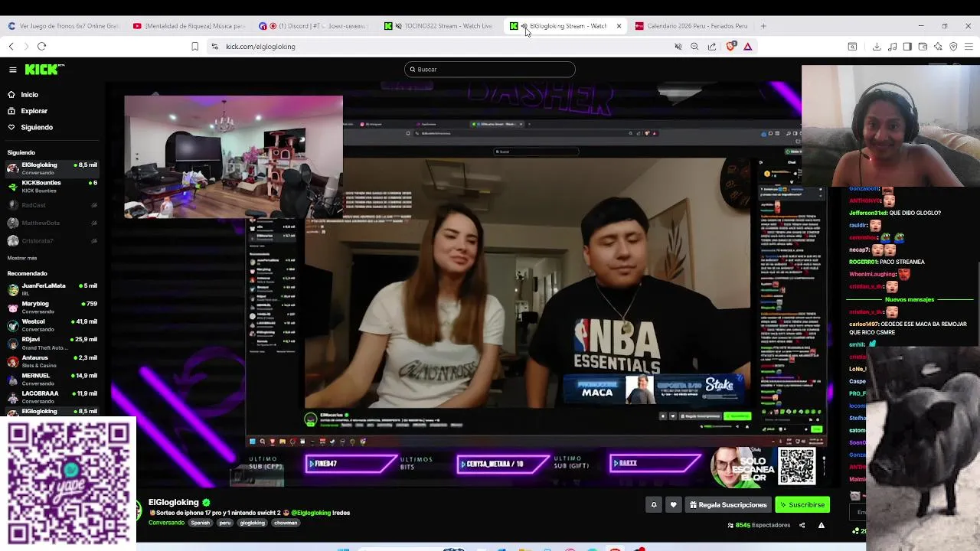The image size is (980, 551).
Task: Click the bookmark icon beside address bar
Action: click(x=195, y=47)
